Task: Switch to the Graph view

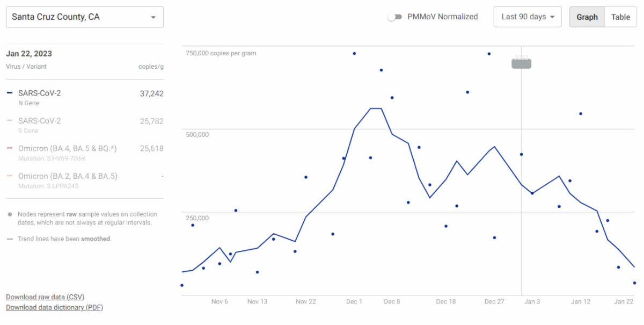Action: click(587, 17)
